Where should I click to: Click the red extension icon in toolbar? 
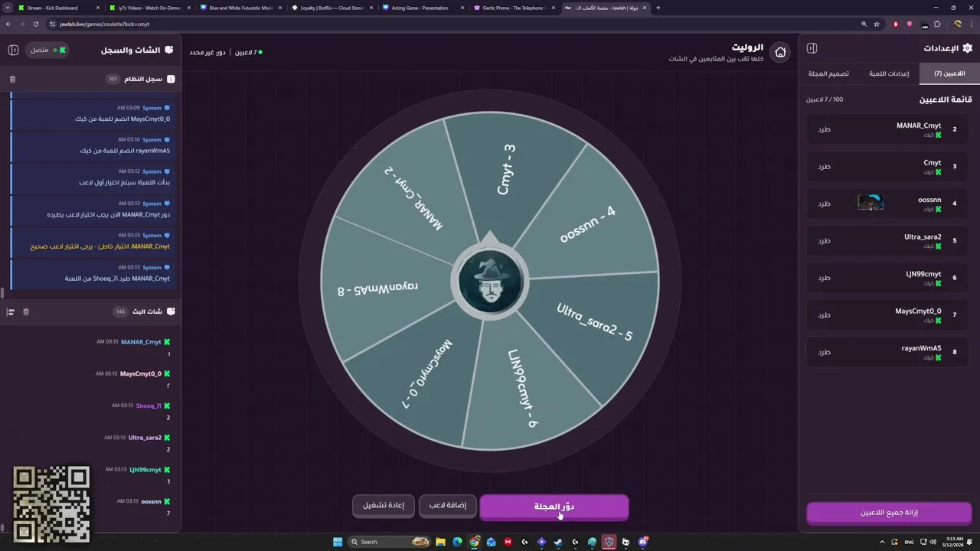coord(896,24)
